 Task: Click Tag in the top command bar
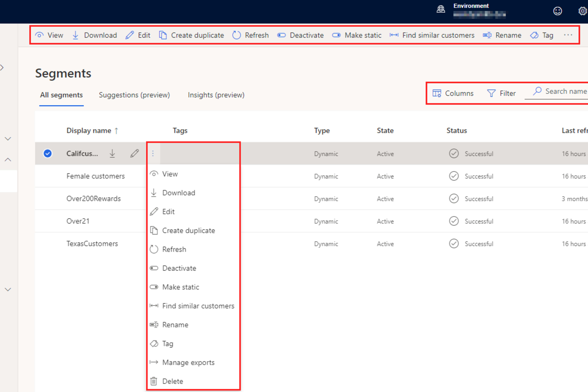pos(542,35)
